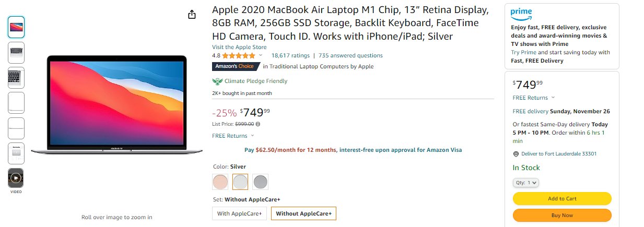Open the Visit the Apple Store link

pyautogui.click(x=239, y=47)
